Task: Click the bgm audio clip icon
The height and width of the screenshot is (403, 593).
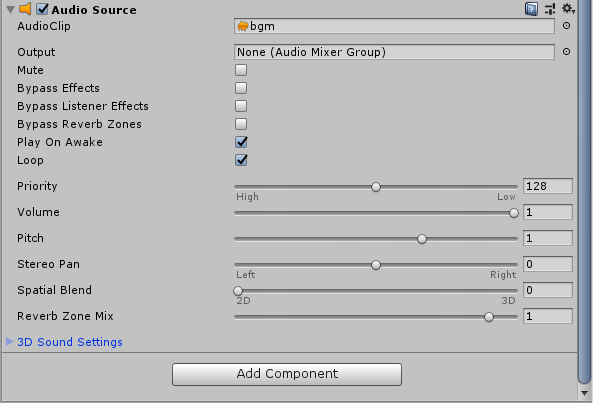Action: (x=242, y=26)
